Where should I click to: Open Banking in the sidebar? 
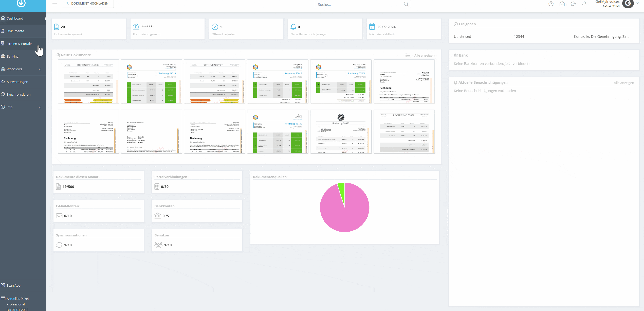[x=23, y=56]
